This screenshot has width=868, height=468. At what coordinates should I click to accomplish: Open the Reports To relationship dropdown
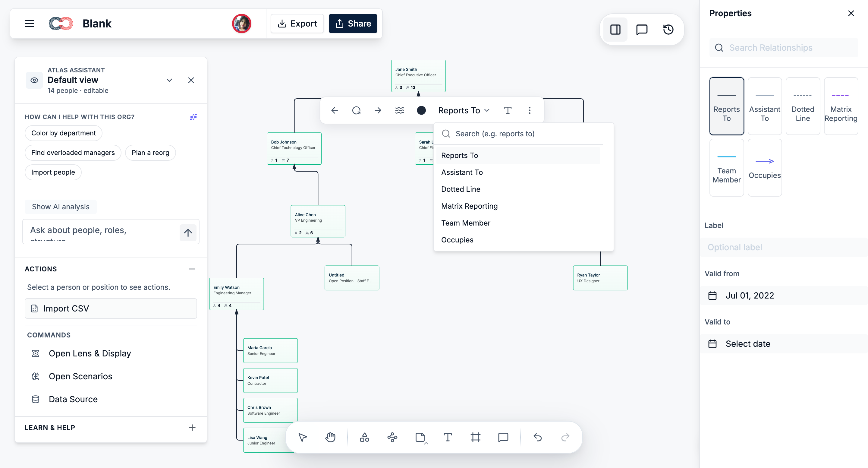pos(464,111)
